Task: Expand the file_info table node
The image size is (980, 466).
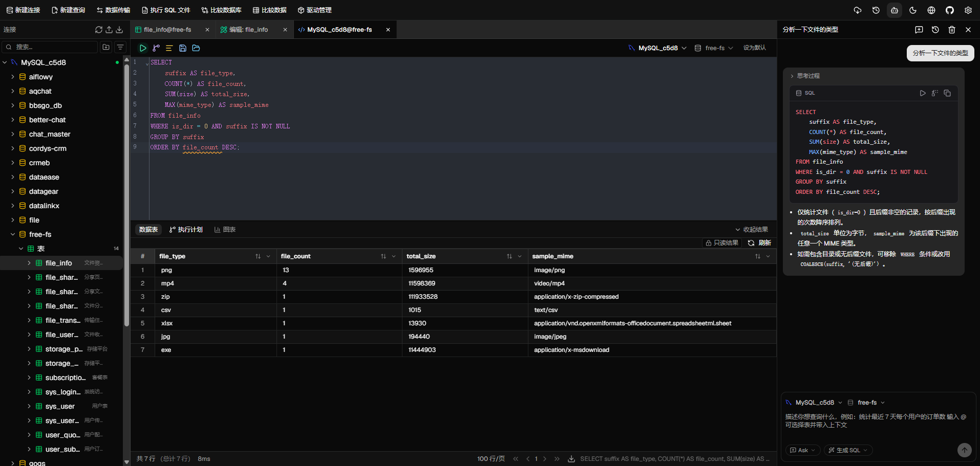Action: tap(29, 263)
